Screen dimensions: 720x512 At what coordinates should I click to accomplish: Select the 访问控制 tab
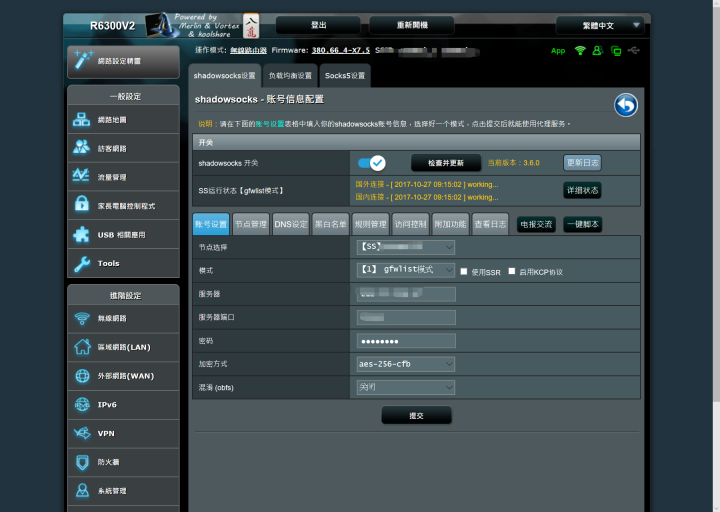tap(411, 224)
